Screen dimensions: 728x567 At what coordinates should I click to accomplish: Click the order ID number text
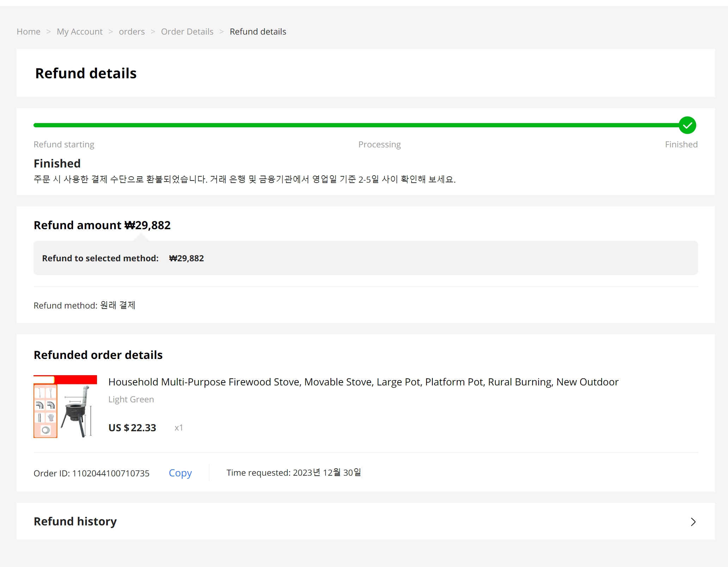pos(110,473)
